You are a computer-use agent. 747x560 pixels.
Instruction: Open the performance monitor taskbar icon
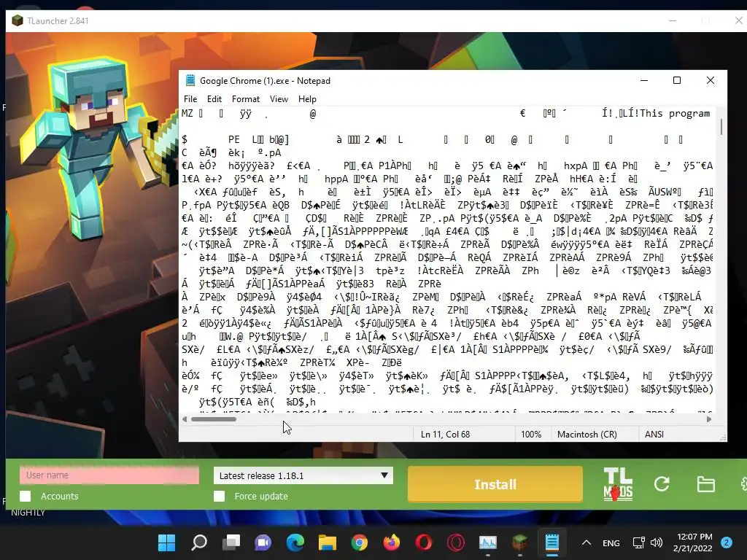[488, 542]
